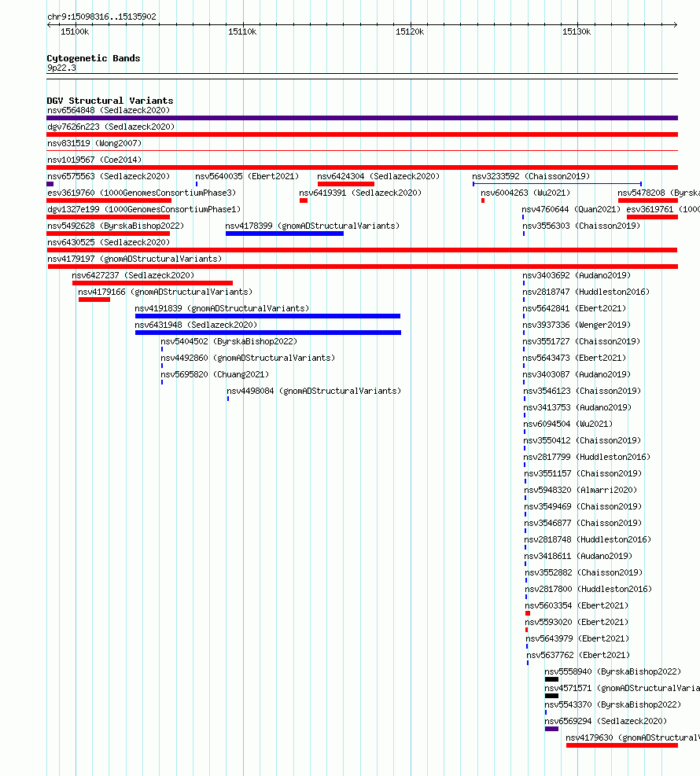
Task: Select nsv5695820 (Chuang2021) variant label
Action: coord(215,374)
